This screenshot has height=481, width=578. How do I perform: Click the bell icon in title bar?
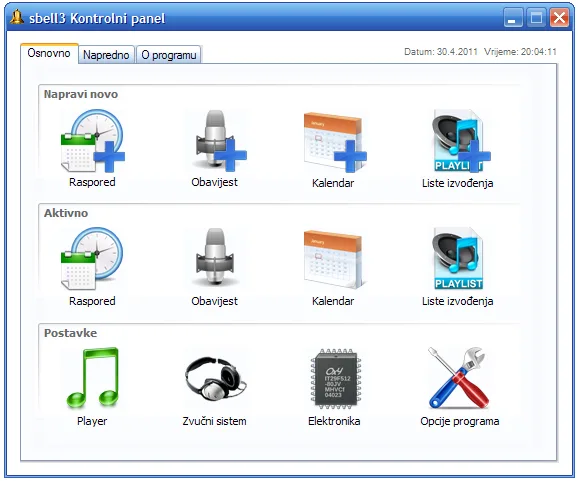(x=17, y=17)
